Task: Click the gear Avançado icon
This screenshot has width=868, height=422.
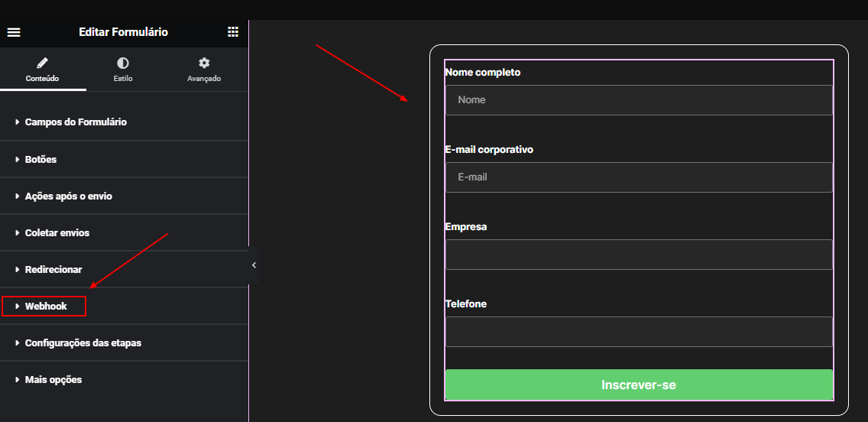Action: pos(204,63)
